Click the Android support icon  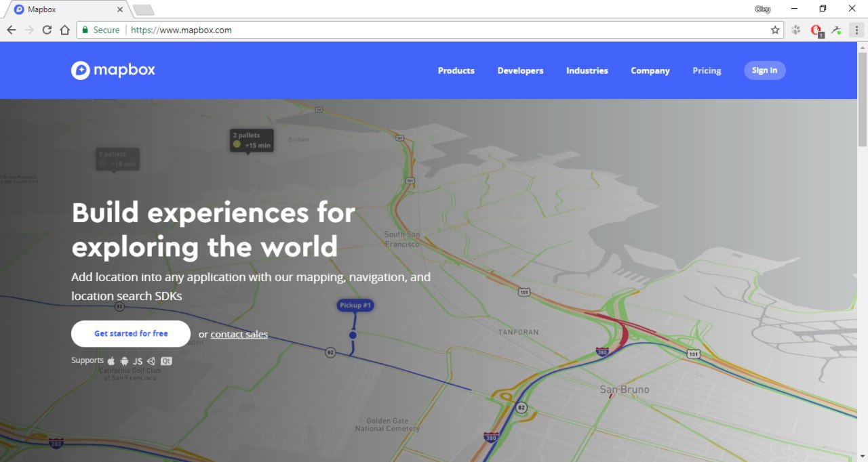[x=124, y=361]
